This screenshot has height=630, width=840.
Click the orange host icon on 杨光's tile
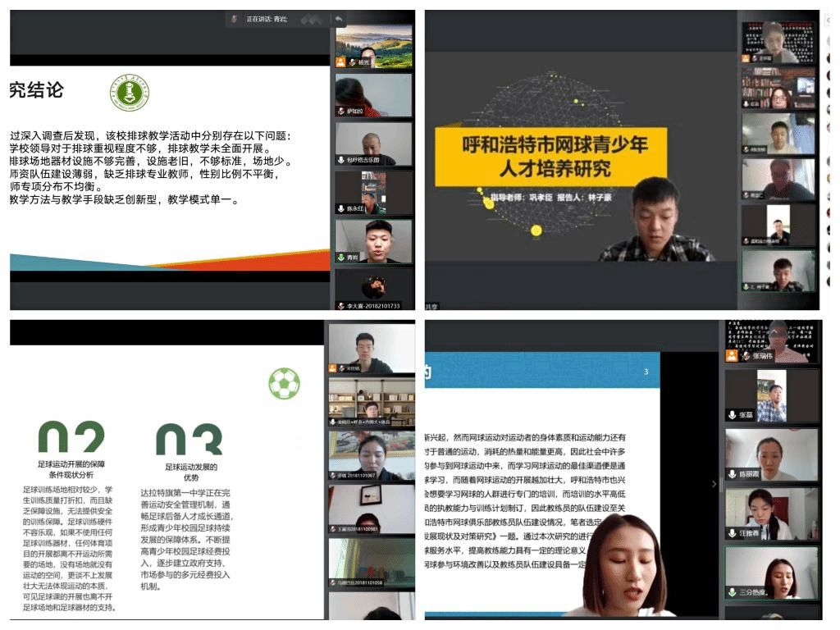[341, 62]
